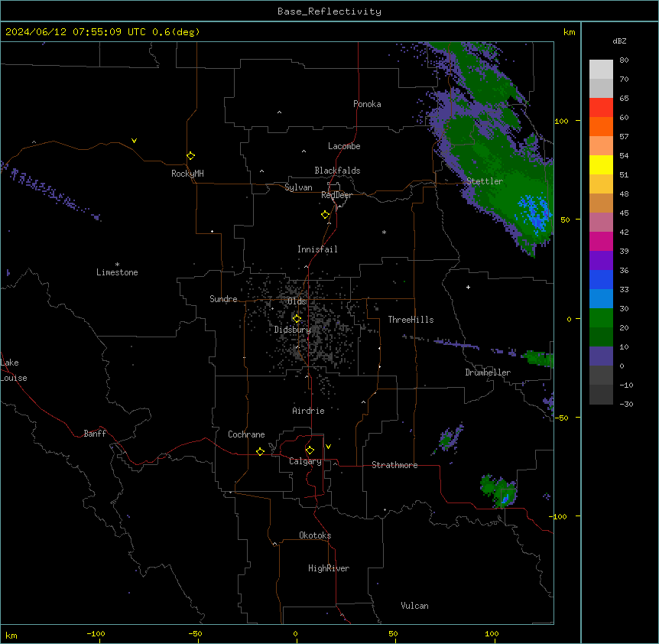Select the Okotoks label
Screen dimensions: 659x644
(x=315, y=535)
